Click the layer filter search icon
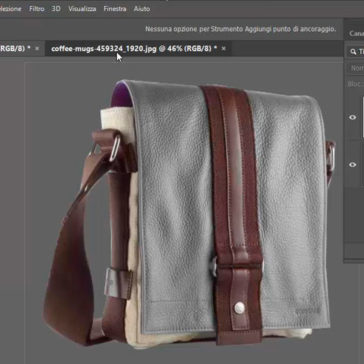The width and height of the screenshot is (364, 364). click(353, 52)
